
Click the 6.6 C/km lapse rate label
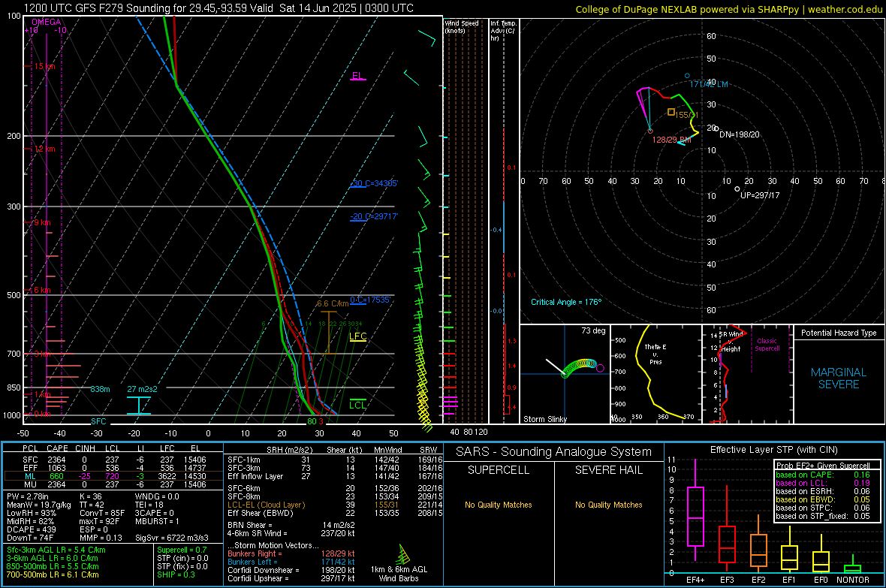pos(333,303)
